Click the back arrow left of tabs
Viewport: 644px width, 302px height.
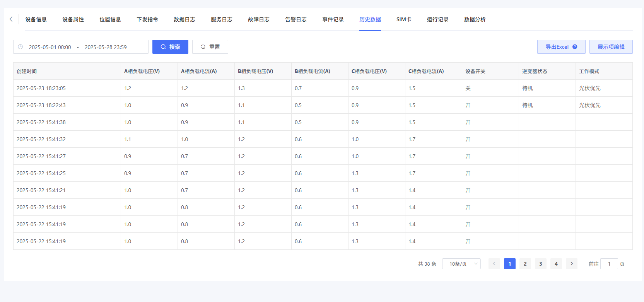pos(11,19)
